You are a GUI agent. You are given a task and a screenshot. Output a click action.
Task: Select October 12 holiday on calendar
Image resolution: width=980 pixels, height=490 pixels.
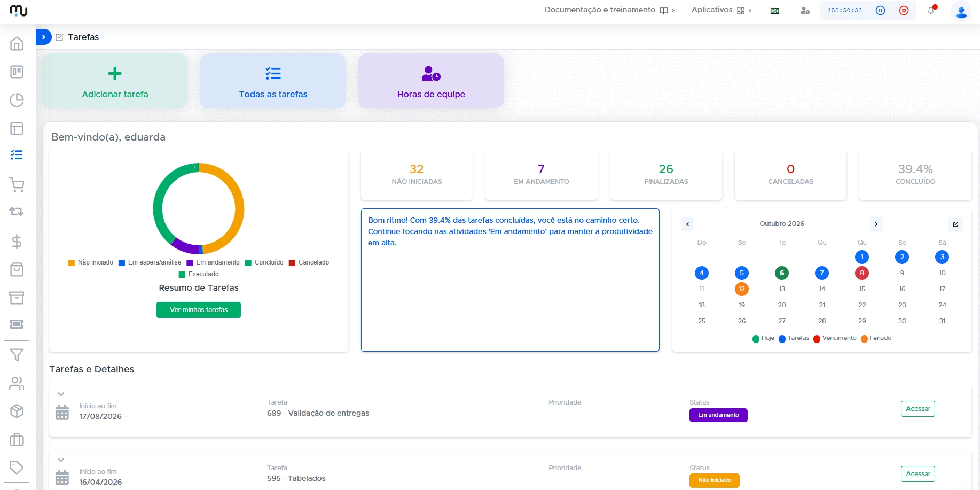pos(741,289)
